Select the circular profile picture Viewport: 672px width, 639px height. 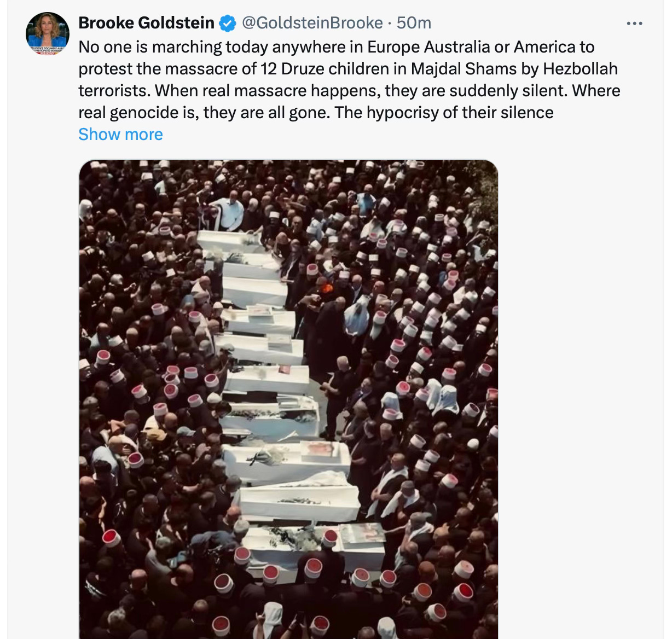coord(48,34)
